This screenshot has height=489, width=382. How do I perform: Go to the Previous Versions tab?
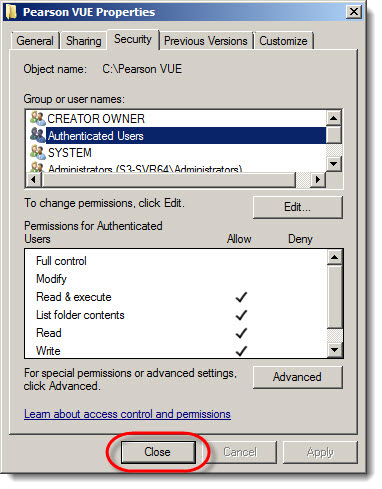(206, 41)
